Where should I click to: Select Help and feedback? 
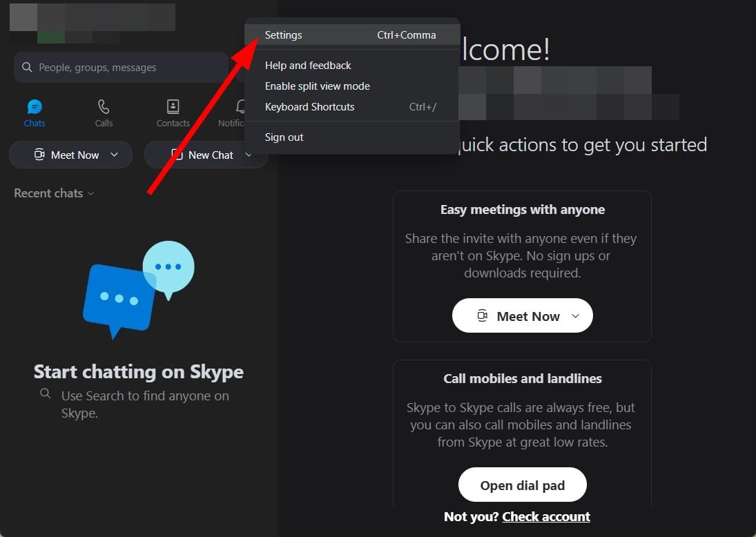point(308,66)
